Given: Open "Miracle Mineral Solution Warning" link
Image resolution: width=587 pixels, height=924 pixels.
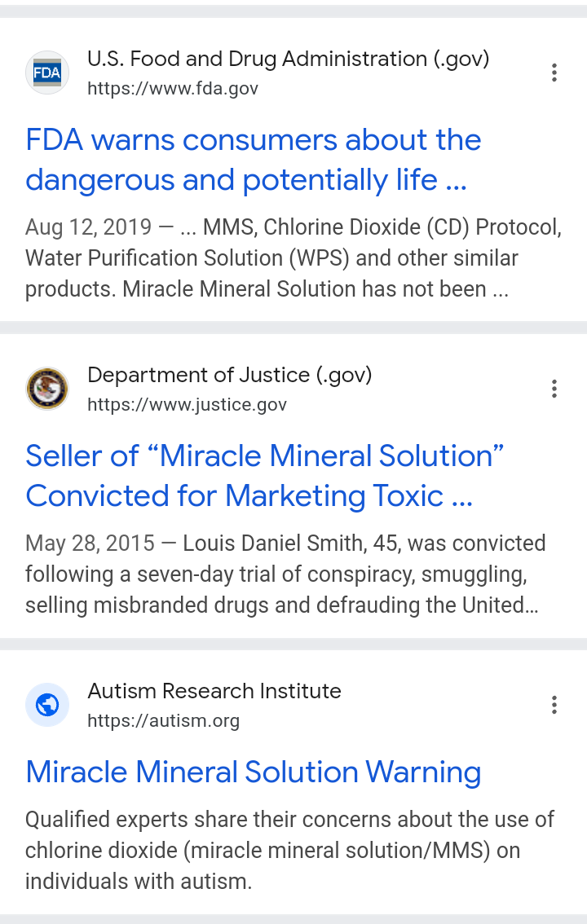Looking at the screenshot, I should pos(253,772).
